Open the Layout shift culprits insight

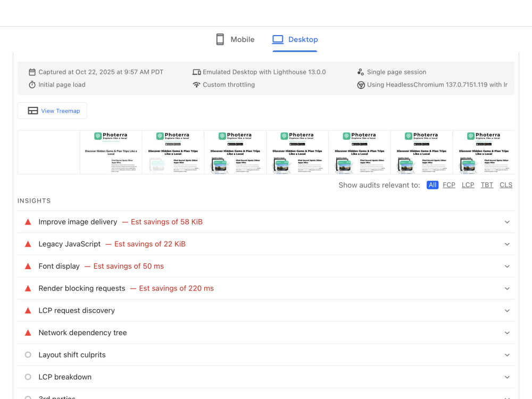click(x=266, y=355)
